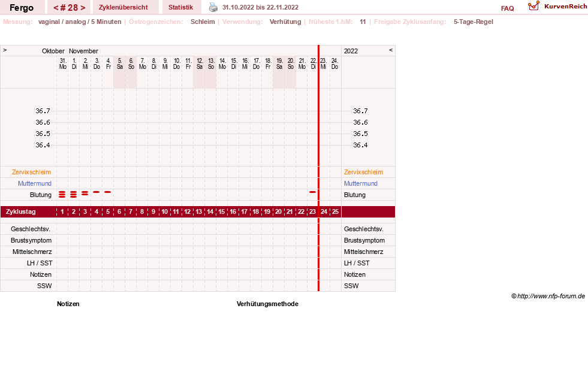
Task: Click date header '31. Mo'
Action: [x=62, y=64]
